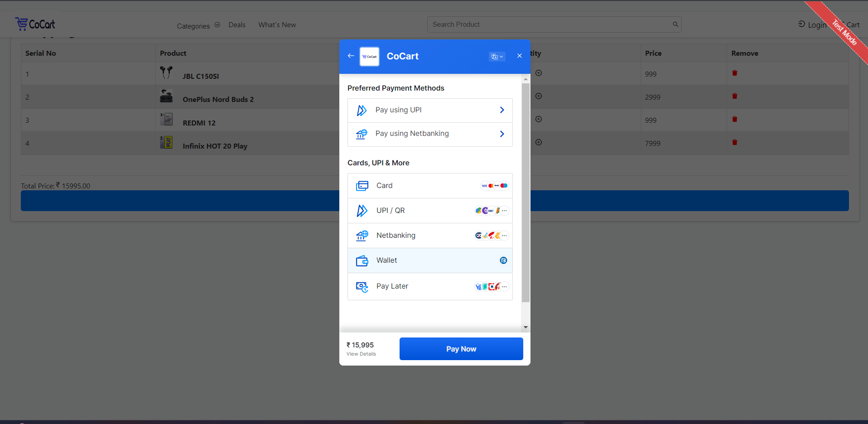The image size is (868, 424).
Task: Expand chevron on Pay using Netbanking row
Action: [502, 134]
